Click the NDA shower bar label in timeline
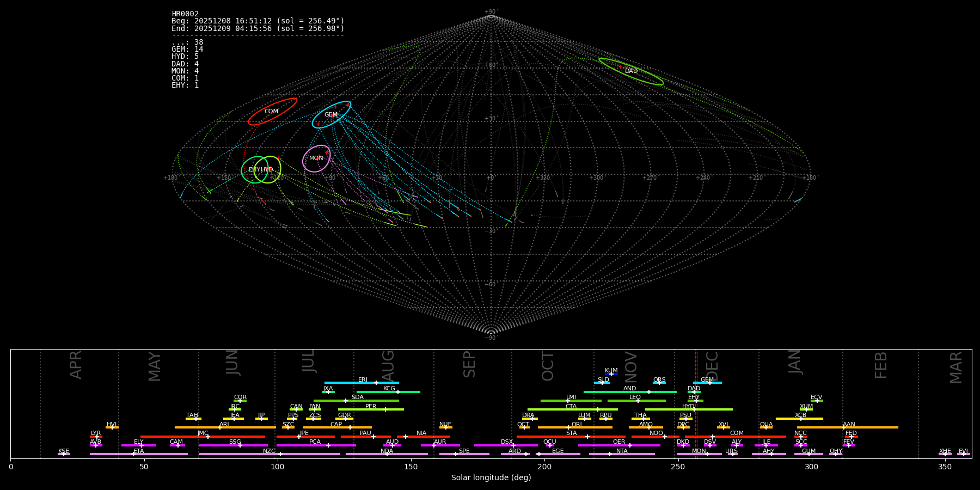Screen dimensions: 980x490 click(x=387, y=451)
